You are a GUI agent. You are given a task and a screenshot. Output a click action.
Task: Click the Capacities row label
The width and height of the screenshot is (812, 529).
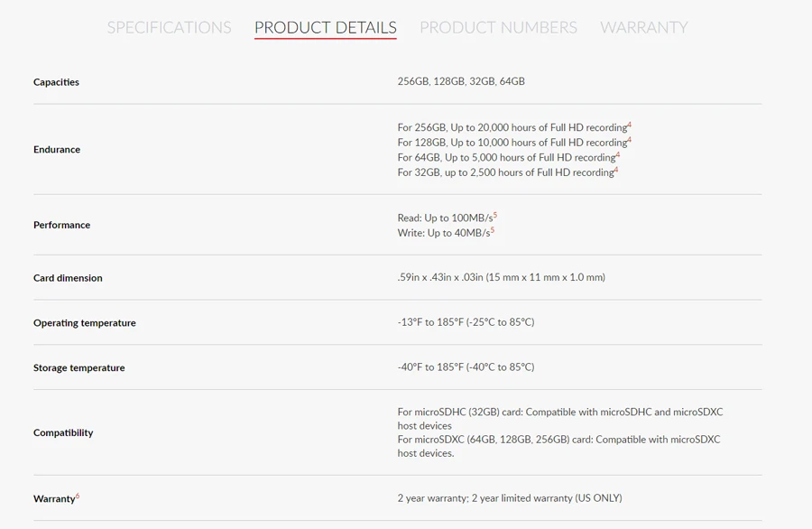click(x=56, y=82)
